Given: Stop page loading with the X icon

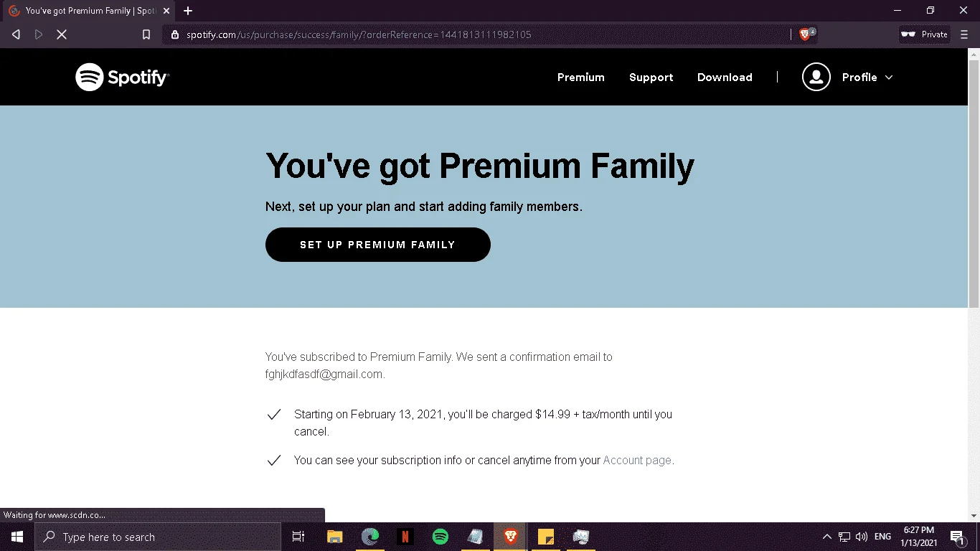Looking at the screenshot, I should point(62,34).
